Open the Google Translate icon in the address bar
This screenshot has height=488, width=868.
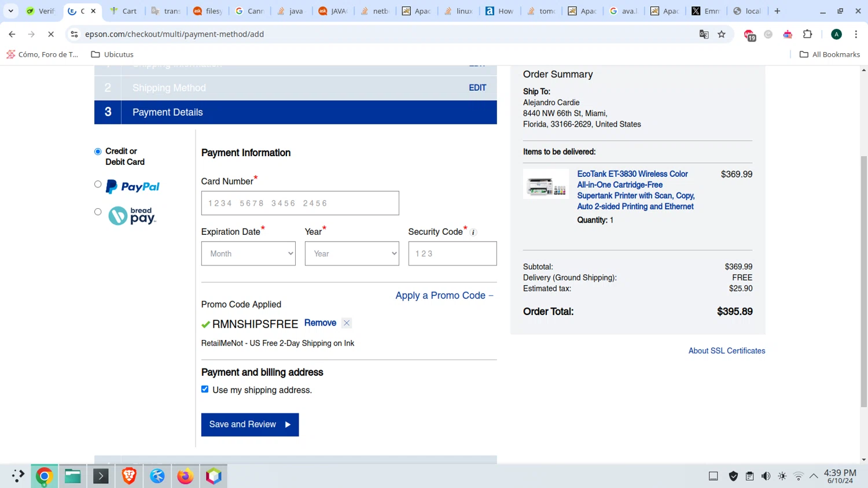click(704, 34)
